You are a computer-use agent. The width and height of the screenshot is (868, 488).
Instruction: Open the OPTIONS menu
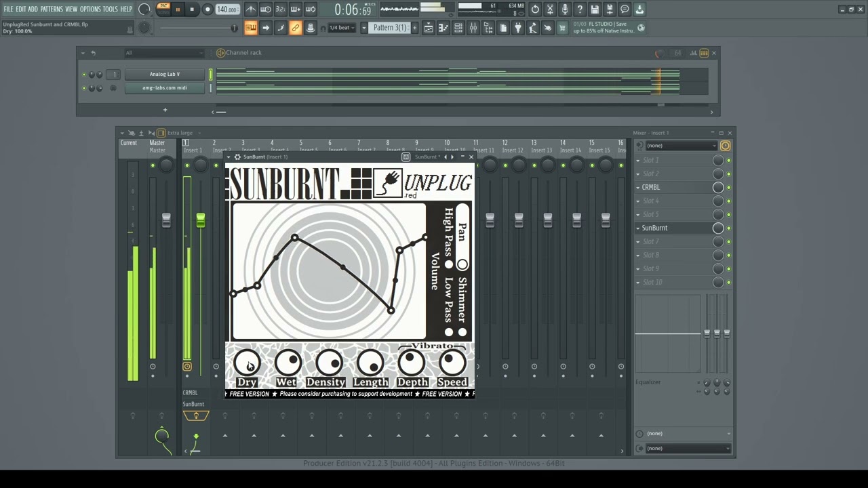90,9
